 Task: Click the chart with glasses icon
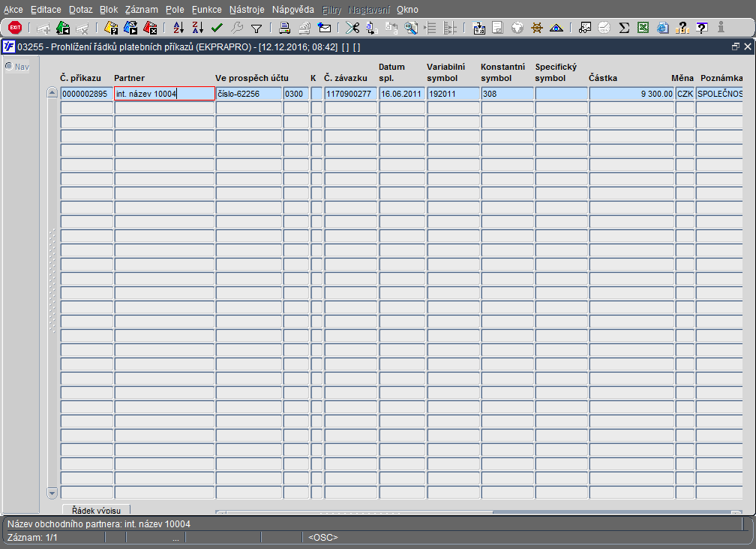(x=585, y=28)
